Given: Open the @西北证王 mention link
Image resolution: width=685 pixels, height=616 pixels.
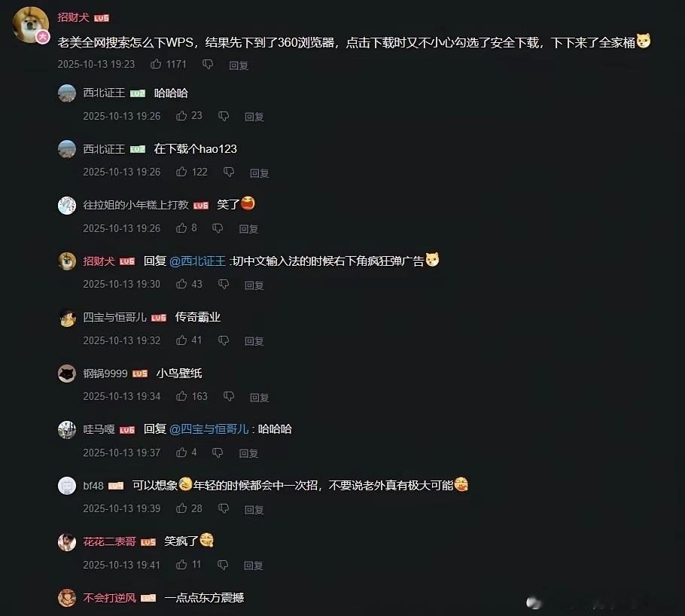Looking at the screenshot, I should coord(197,261).
